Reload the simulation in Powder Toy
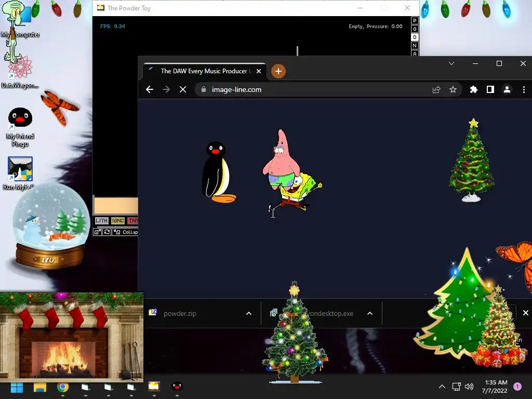 [107, 232]
